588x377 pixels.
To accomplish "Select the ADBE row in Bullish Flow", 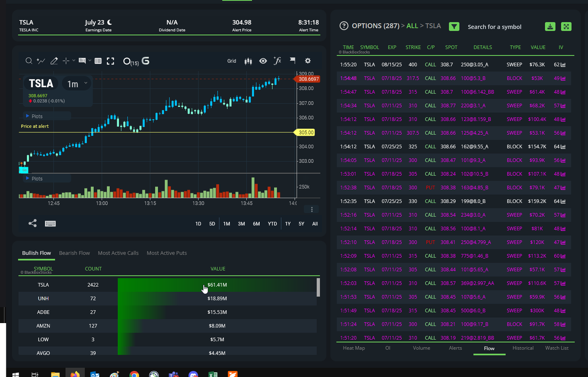I will pos(168,312).
